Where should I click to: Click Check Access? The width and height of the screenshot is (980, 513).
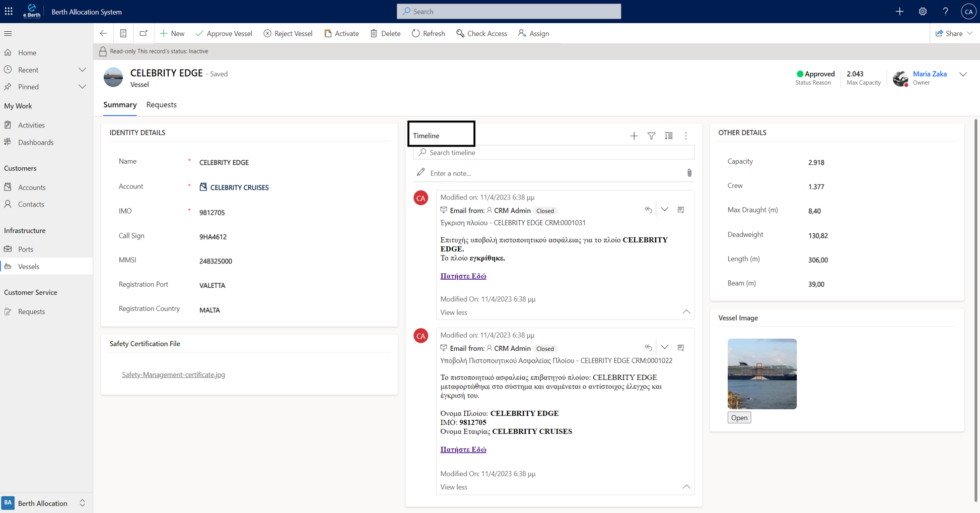(x=481, y=33)
